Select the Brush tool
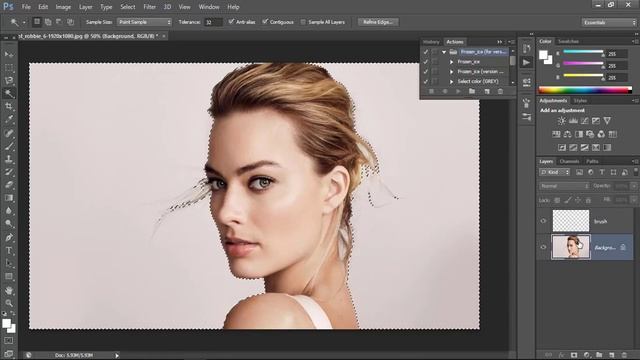 (x=9, y=146)
